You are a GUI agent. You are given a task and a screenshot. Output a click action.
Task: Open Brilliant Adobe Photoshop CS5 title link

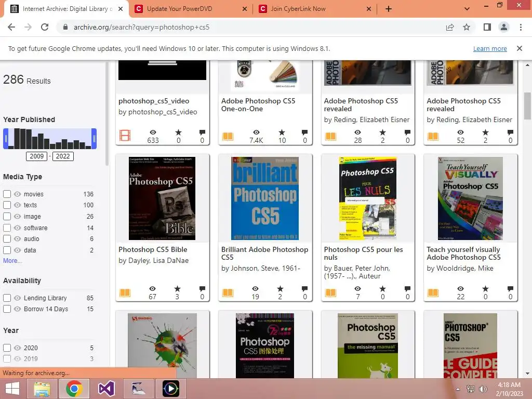point(264,253)
